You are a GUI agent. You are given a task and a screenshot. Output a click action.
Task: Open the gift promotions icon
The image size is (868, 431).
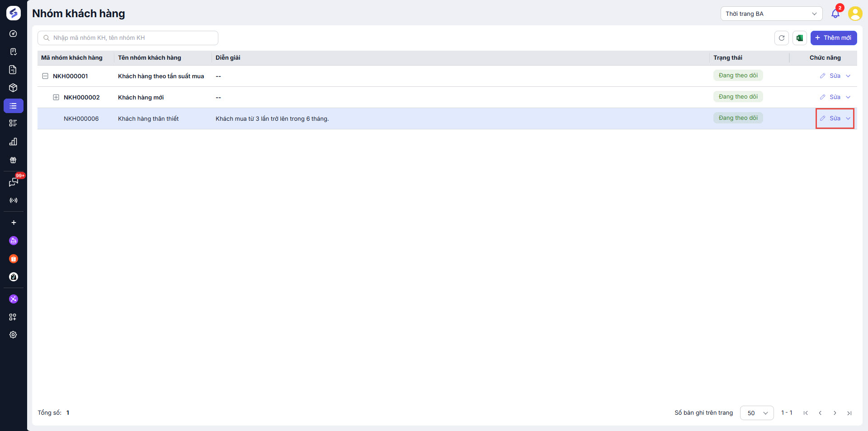[13, 160]
